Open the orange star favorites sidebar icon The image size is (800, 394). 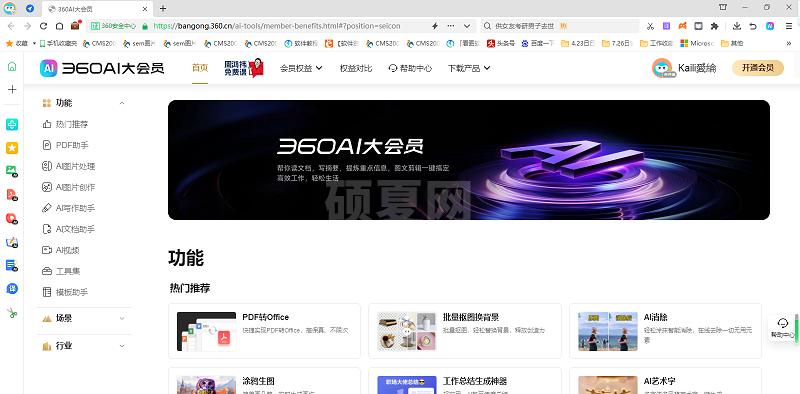click(x=12, y=148)
